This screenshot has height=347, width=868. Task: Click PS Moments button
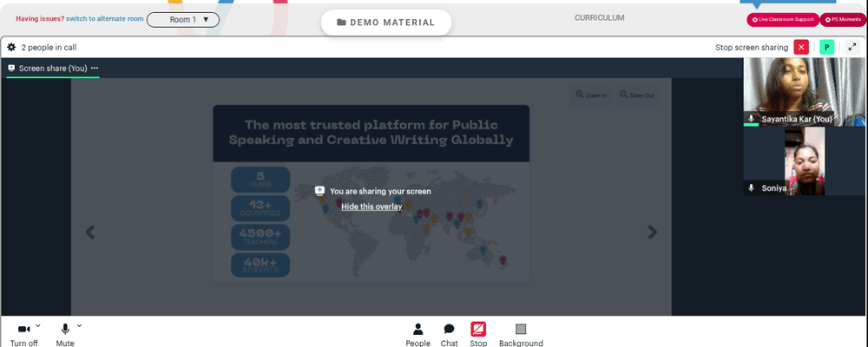[843, 19]
